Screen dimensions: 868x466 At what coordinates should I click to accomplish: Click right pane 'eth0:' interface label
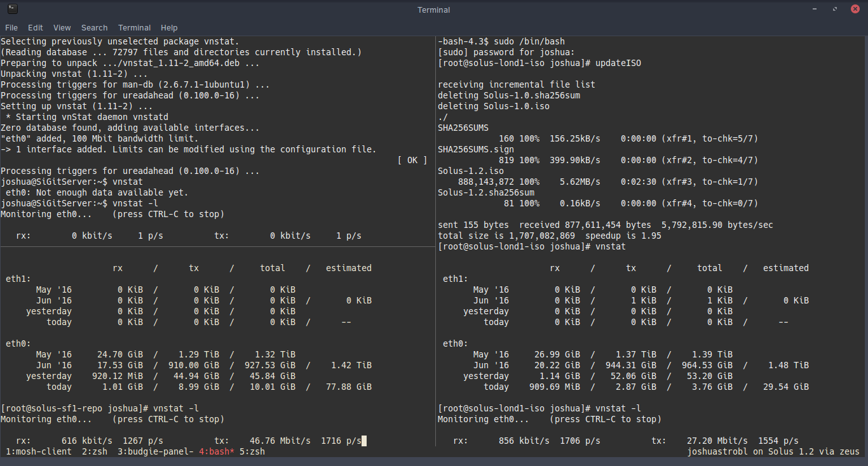point(456,343)
